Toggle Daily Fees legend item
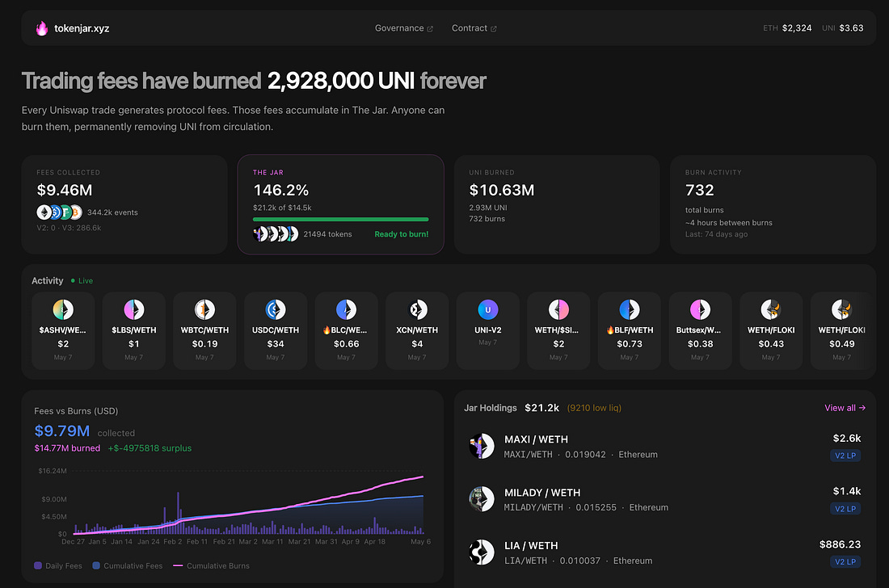 (x=58, y=565)
